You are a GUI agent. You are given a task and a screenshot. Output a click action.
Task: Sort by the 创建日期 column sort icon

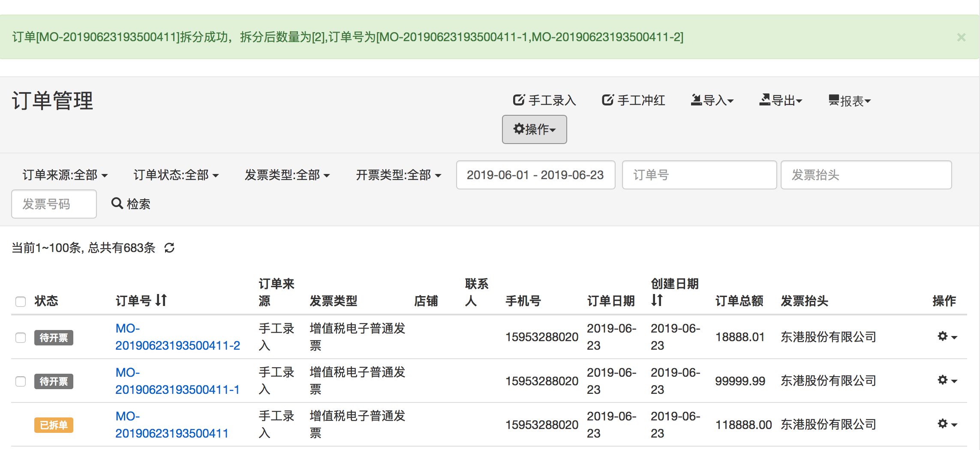click(657, 300)
